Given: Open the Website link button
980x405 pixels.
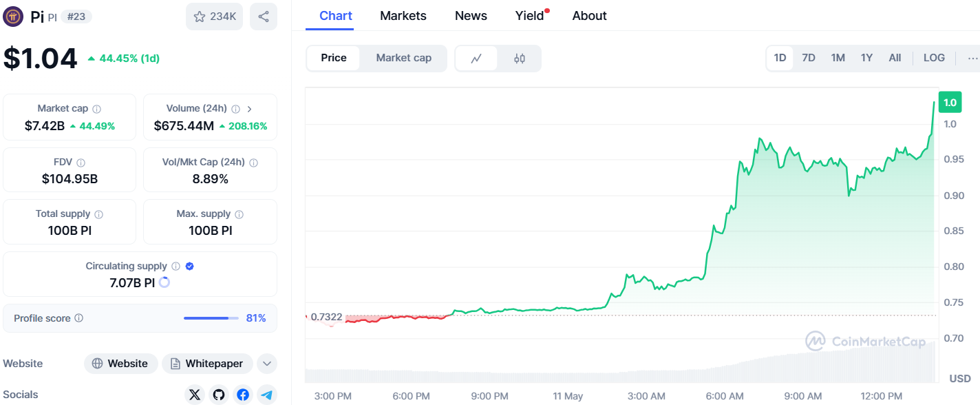Looking at the screenshot, I should pyautogui.click(x=121, y=364).
